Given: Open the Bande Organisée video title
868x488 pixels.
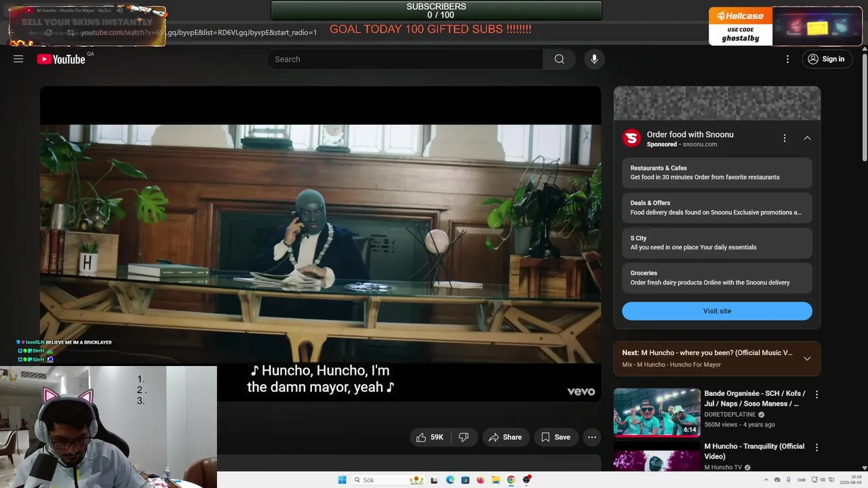Looking at the screenshot, I should point(755,399).
